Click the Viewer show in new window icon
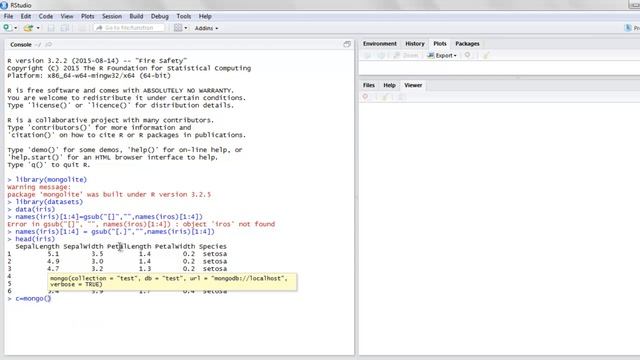The width and height of the screenshot is (640, 360). pyautogui.click(x=402, y=97)
